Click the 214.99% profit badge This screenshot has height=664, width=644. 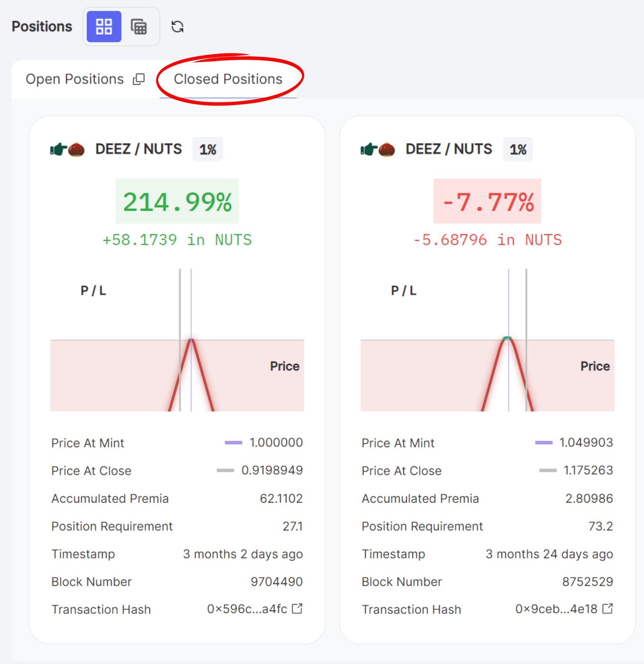[177, 201]
